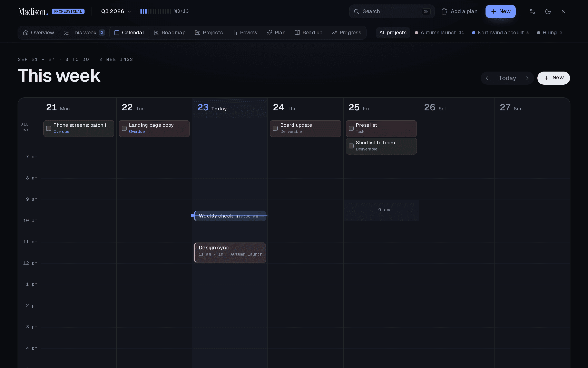Click the blue New button in header
Image resolution: width=588 pixels, height=368 pixels.
tap(500, 11)
